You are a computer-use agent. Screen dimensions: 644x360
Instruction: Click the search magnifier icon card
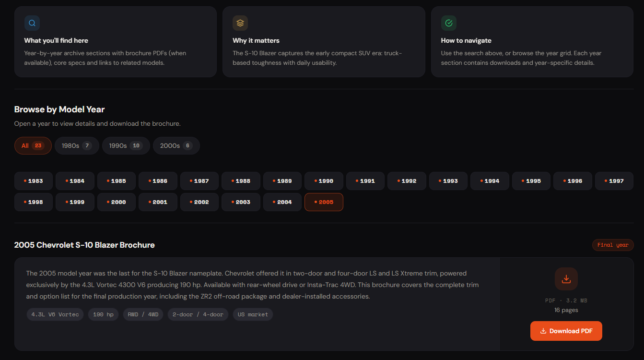point(32,23)
